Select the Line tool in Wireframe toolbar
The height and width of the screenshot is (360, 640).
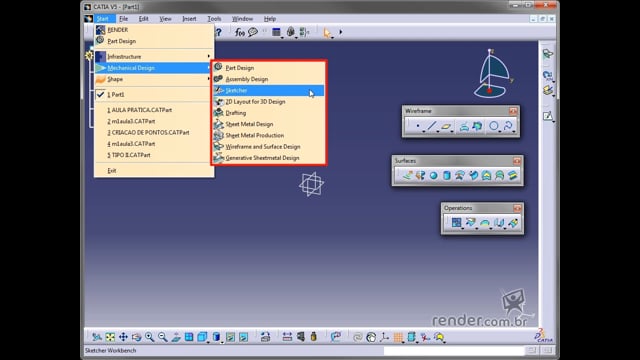click(431, 126)
